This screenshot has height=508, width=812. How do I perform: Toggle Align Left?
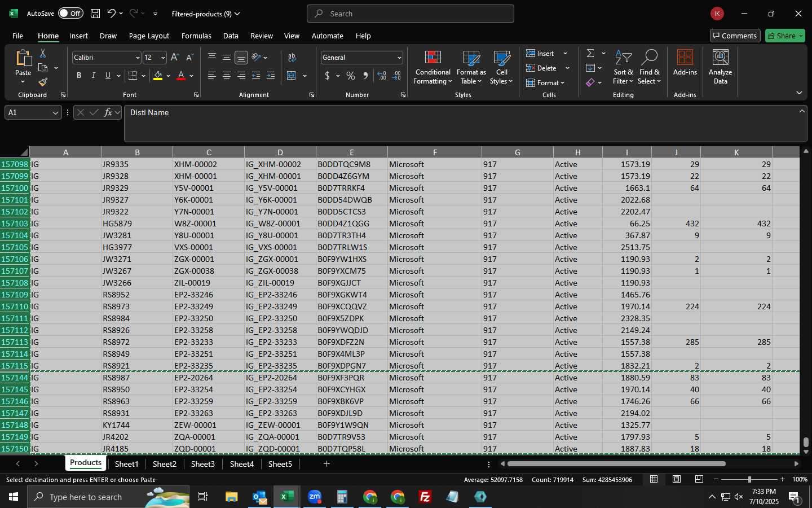click(x=212, y=76)
